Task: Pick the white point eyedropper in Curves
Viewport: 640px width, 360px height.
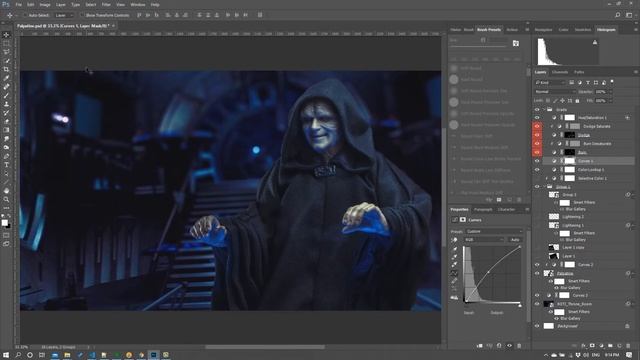Action: [454, 265]
